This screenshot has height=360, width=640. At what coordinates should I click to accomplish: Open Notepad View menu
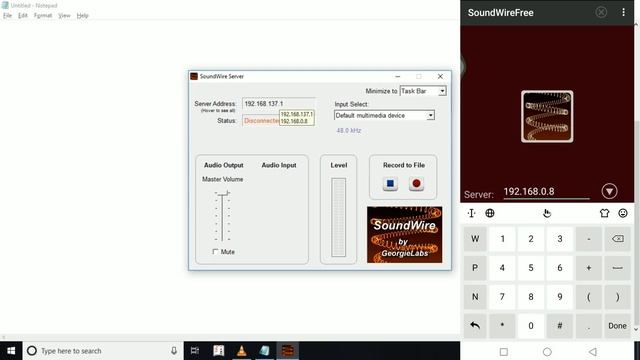[64, 16]
